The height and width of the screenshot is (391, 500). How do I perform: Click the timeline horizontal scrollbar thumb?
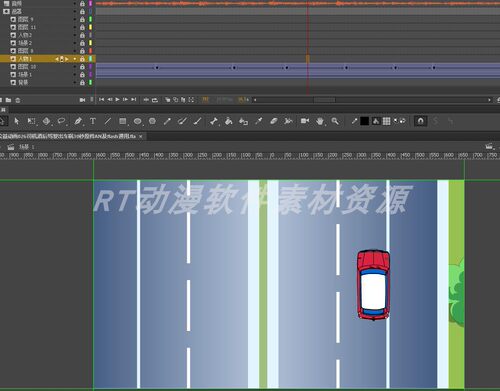[x=324, y=100]
